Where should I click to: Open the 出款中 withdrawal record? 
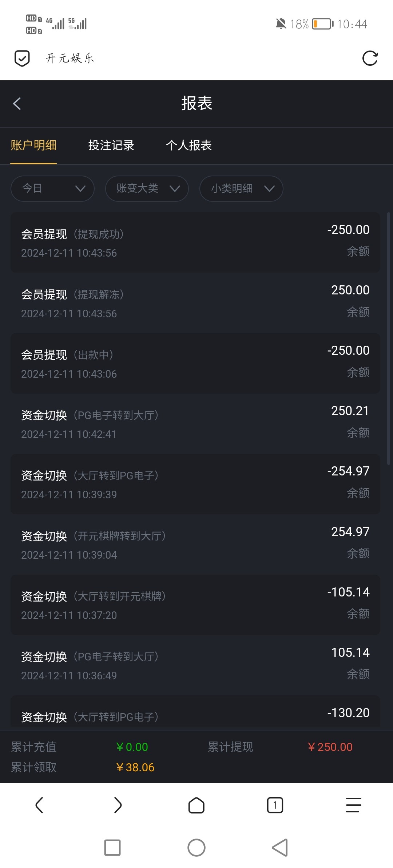click(195, 363)
